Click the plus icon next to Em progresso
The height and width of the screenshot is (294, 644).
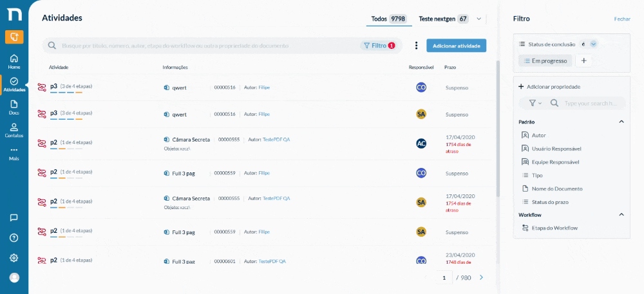click(x=583, y=60)
